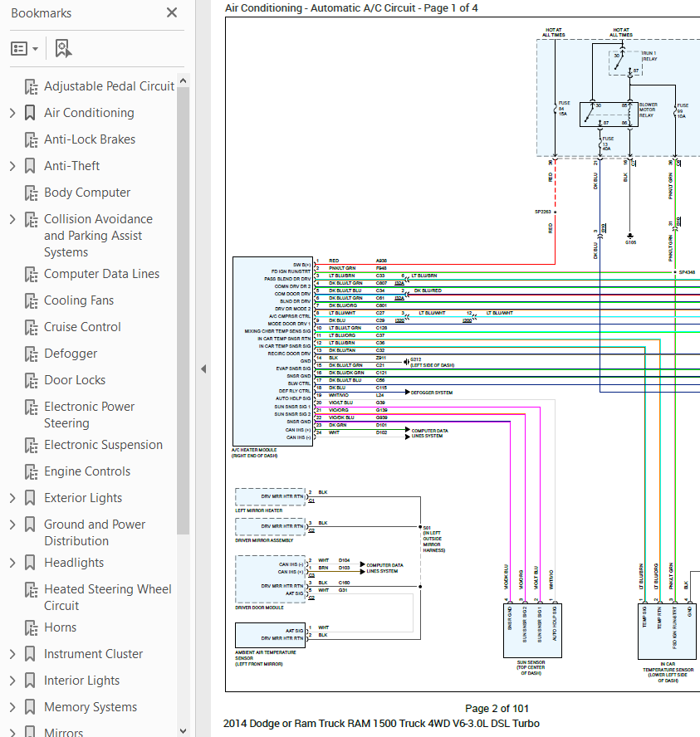Expand the Anti-Theft bookmark group

click(x=12, y=166)
